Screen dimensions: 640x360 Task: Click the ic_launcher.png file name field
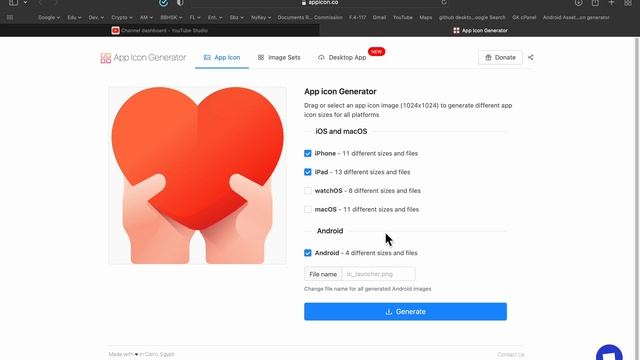pyautogui.click(x=378, y=274)
